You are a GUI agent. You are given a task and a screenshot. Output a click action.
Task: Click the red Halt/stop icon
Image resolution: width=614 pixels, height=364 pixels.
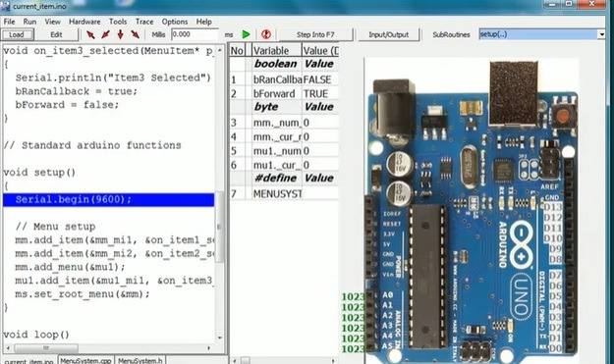pos(266,34)
